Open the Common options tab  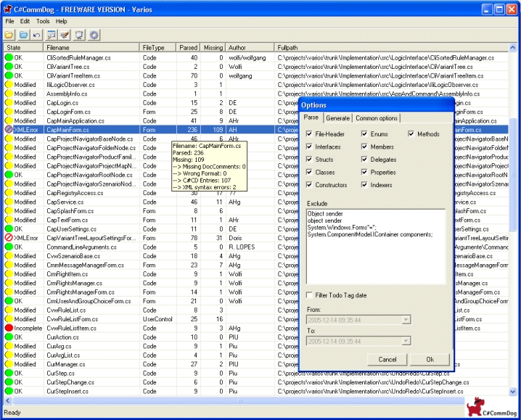click(377, 118)
